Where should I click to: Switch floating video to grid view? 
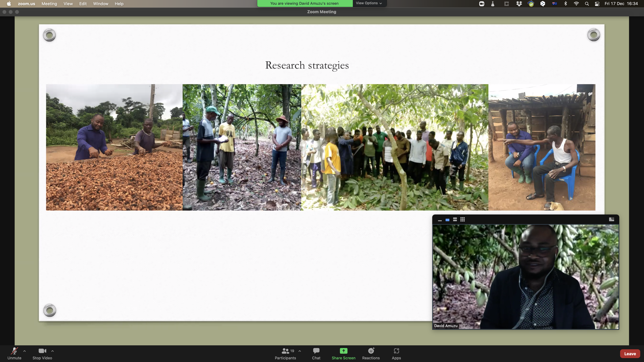pyautogui.click(x=463, y=219)
